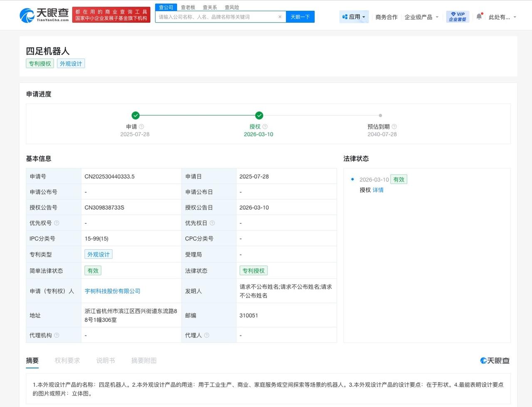Screen dimensions: 532x407
Task: Clear the search box with the × icon
Action: pos(281,17)
